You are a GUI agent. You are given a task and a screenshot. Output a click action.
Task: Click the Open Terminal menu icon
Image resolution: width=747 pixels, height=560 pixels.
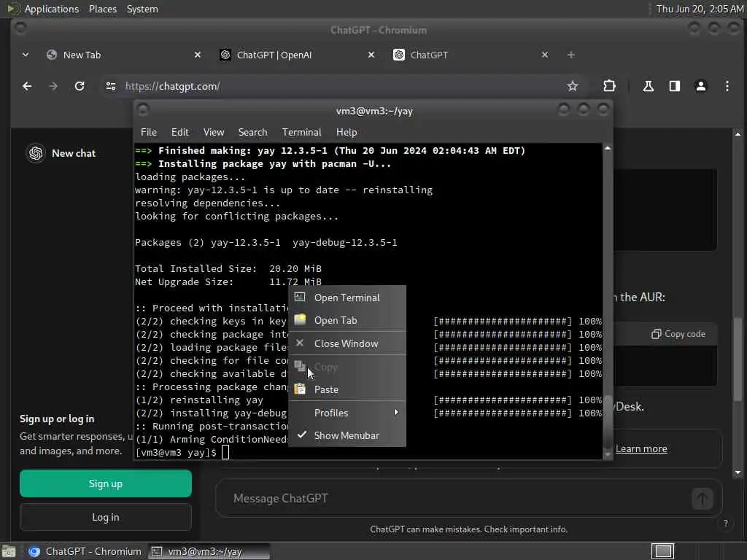click(x=300, y=297)
